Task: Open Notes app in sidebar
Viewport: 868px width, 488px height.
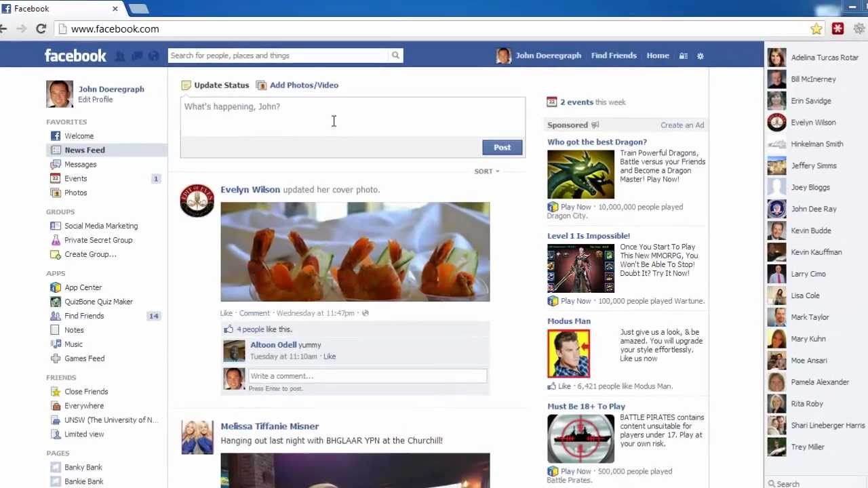Action: coord(74,330)
